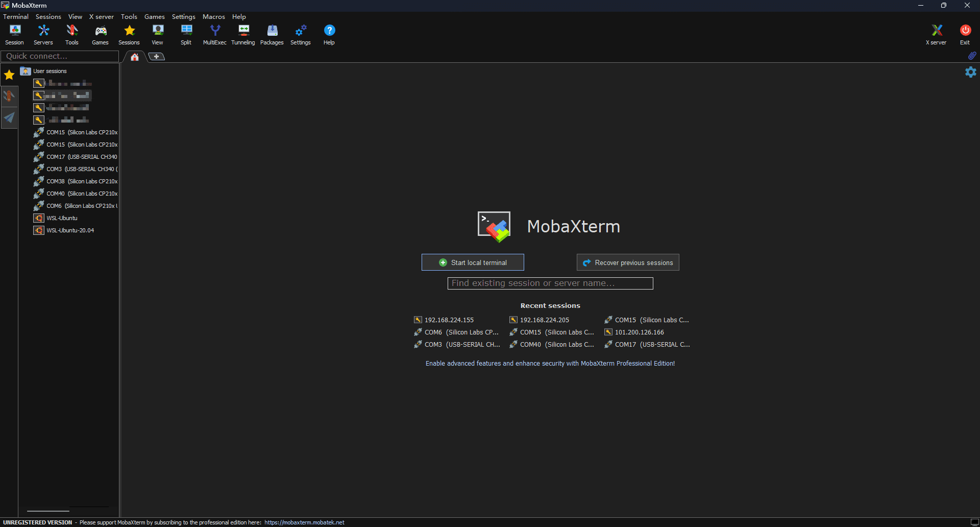The height and width of the screenshot is (527, 980).
Task: Open the Tools toolbar icon
Action: [x=72, y=35]
